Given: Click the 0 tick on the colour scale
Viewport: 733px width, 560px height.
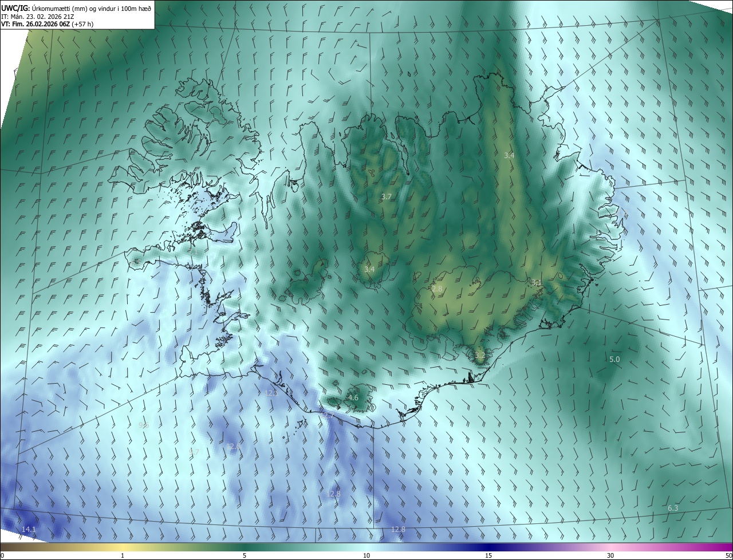Looking at the screenshot, I should [2, 555].
